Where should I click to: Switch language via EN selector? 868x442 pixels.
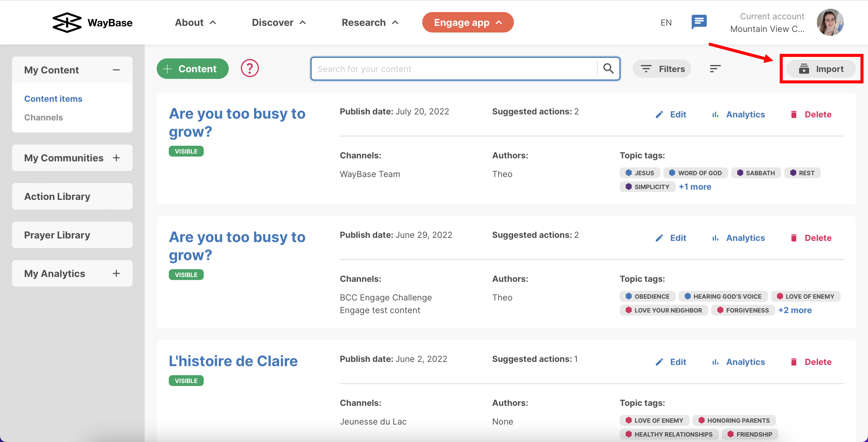[x=666, y=23]
